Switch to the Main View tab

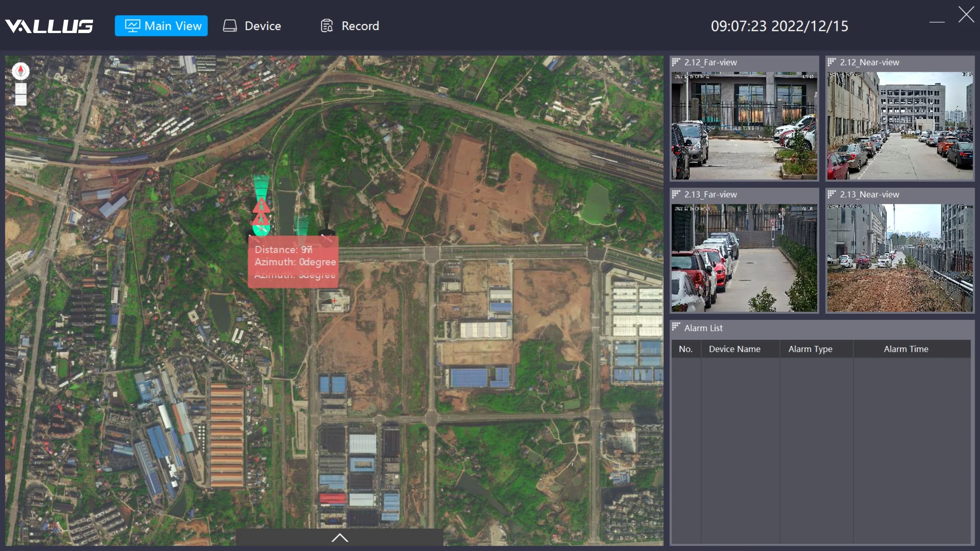click(x=161, y=26)
